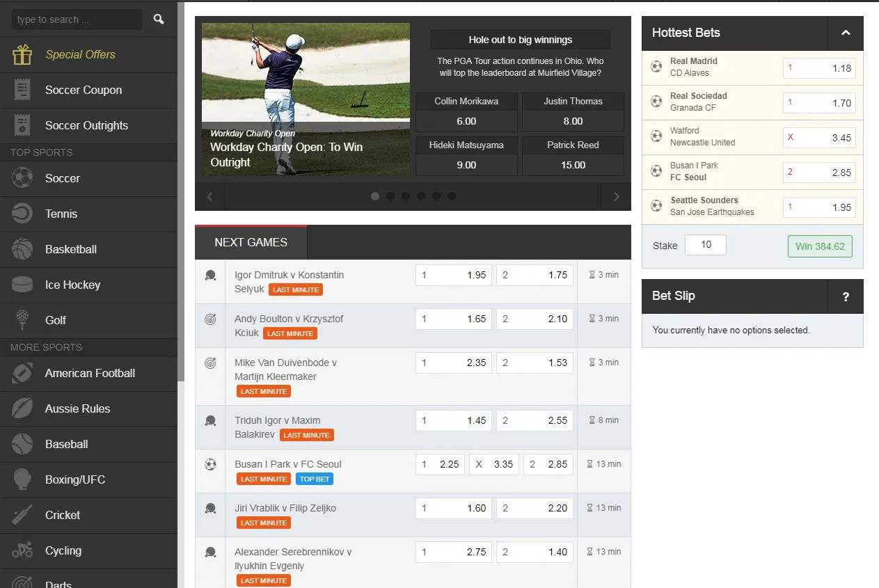
Task: Open Special Offers gift icon
Action: click(x=23, y=54)
